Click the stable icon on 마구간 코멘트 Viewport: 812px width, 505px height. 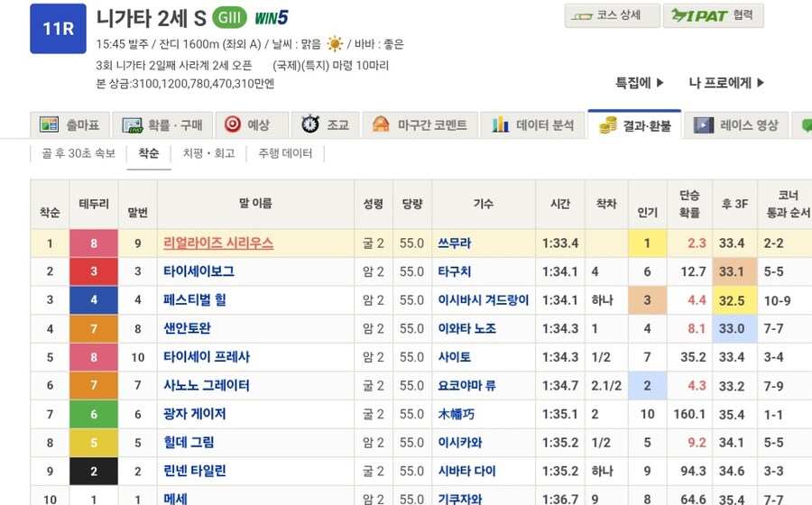[x=381, y=124]
